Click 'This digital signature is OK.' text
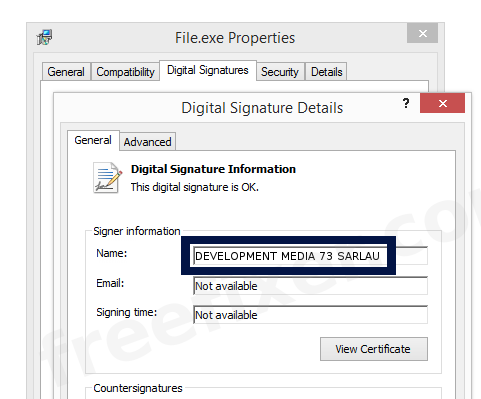 pyautogui.click(x=195, y=187)
